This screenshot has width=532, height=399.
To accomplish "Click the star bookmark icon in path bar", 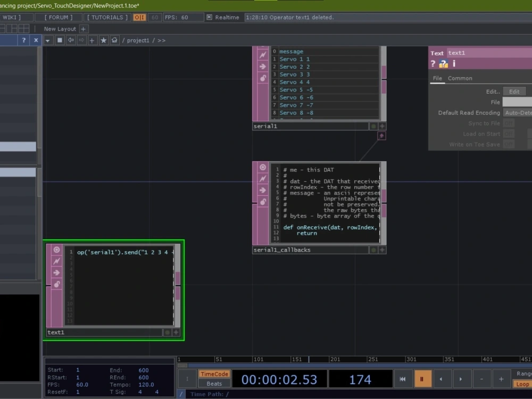I will 103,40.
